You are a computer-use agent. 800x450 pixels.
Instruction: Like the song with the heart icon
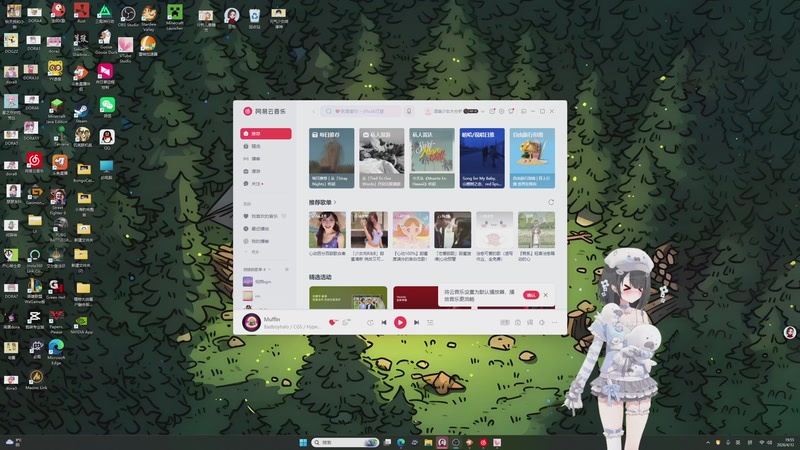(332, 322)
